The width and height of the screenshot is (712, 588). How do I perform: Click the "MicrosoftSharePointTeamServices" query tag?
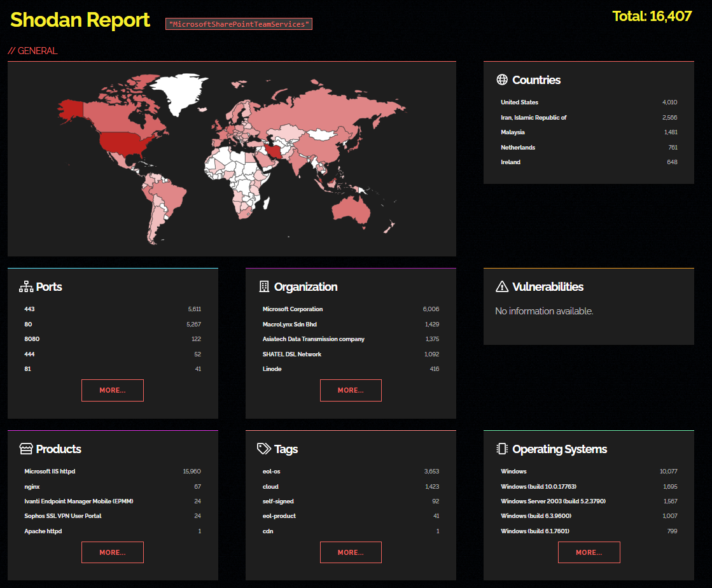(239, 24)
